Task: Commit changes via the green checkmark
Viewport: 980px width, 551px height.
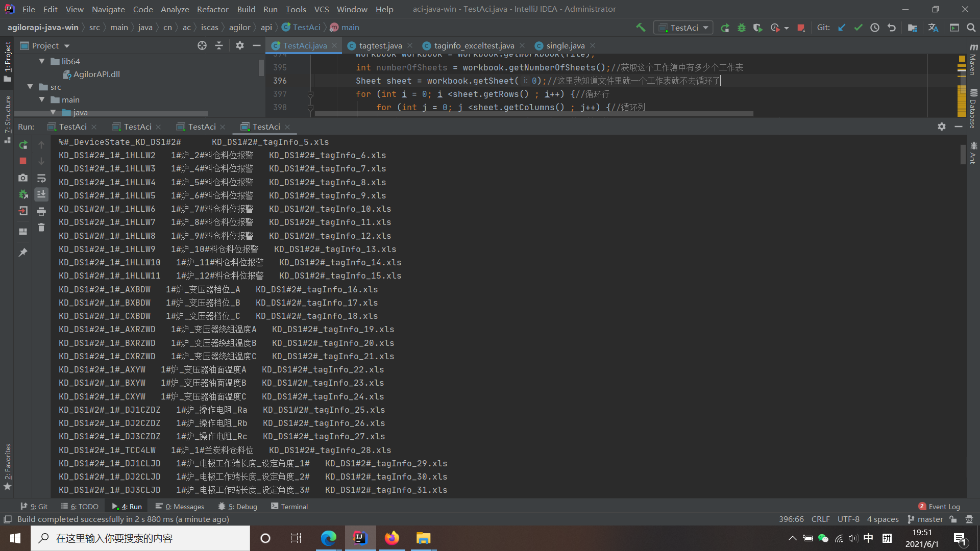Action: 858,28
